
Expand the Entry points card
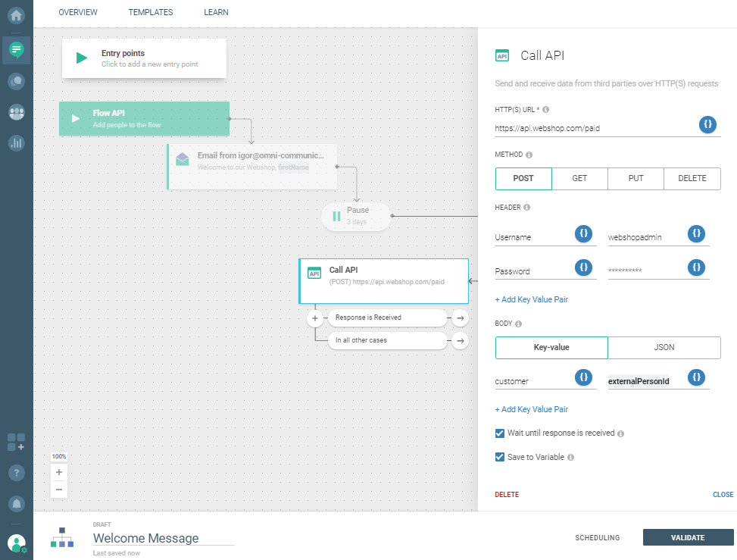[144, 58]
